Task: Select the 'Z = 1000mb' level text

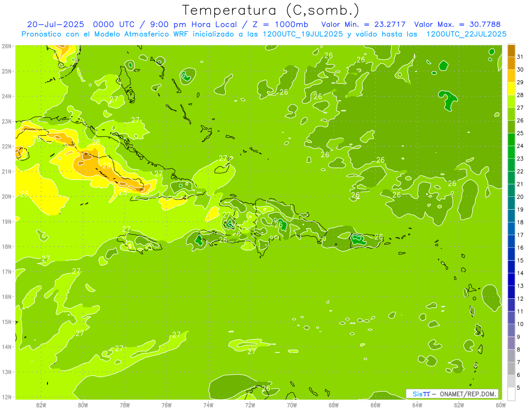Action: tap(279, 24)
